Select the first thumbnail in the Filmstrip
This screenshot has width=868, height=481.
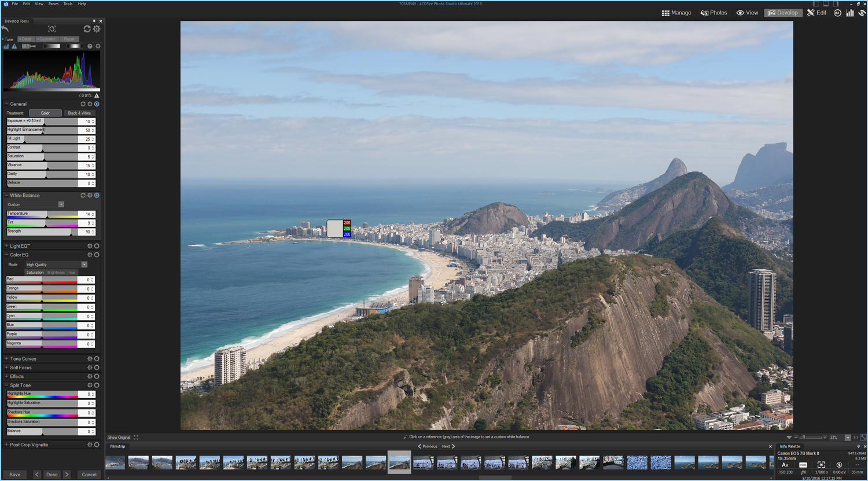(115, 462)
